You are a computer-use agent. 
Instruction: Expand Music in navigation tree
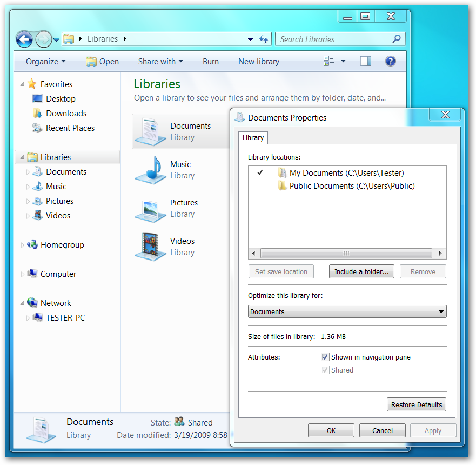(28, 187)
